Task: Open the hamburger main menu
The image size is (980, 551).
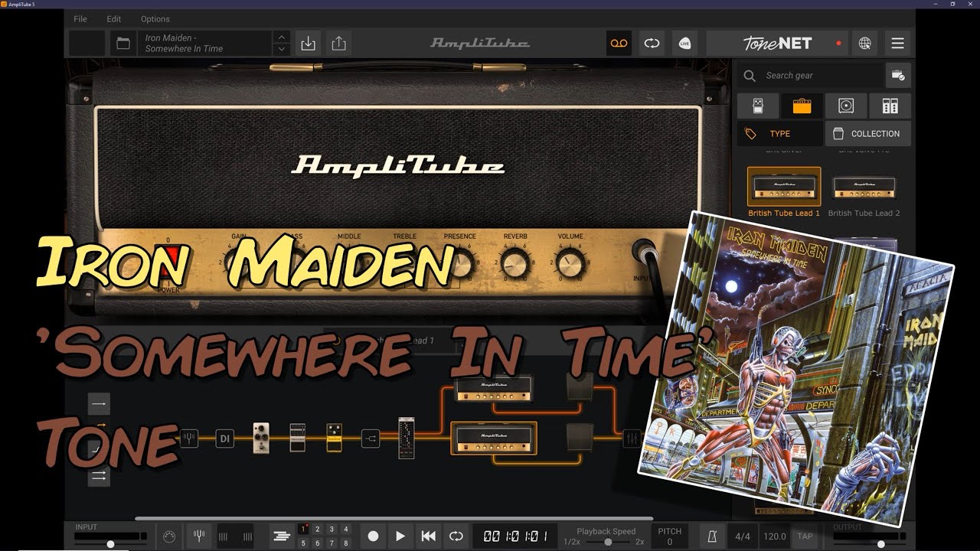Action: coord(897,43)
